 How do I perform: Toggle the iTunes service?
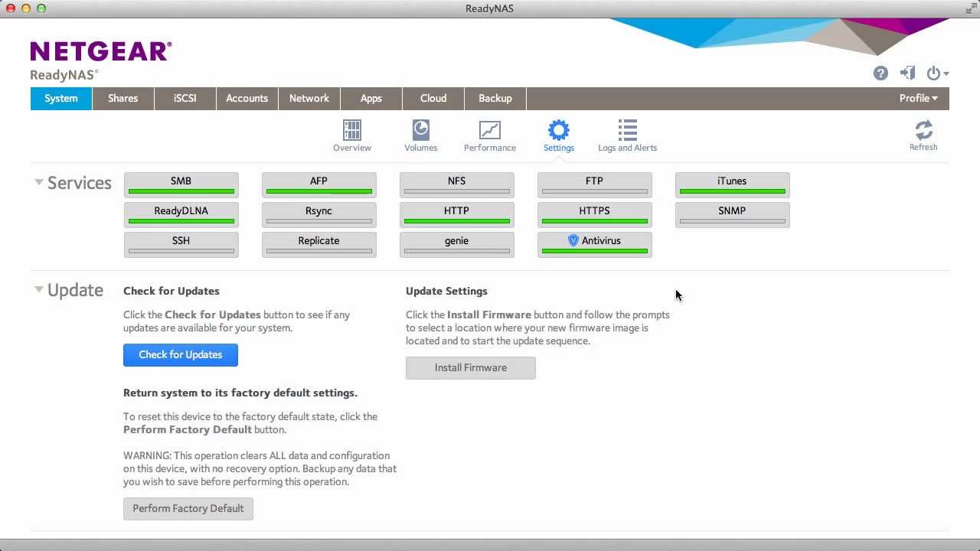point(733,184)
